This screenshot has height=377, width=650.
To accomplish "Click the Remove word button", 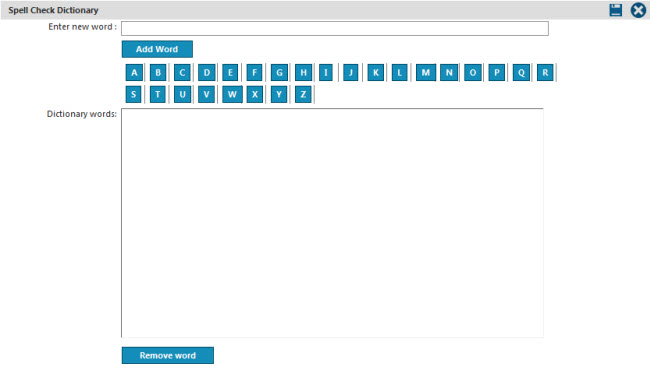I will 168,355.
